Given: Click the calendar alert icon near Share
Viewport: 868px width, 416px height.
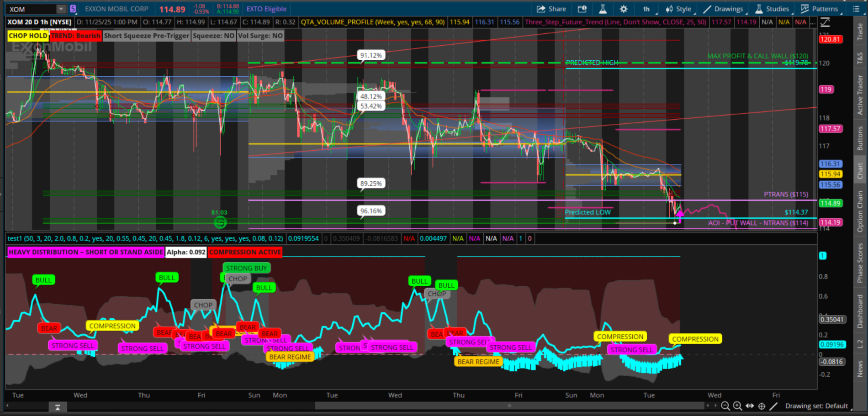Looking at the screenshot, I should tap(582, 9).
